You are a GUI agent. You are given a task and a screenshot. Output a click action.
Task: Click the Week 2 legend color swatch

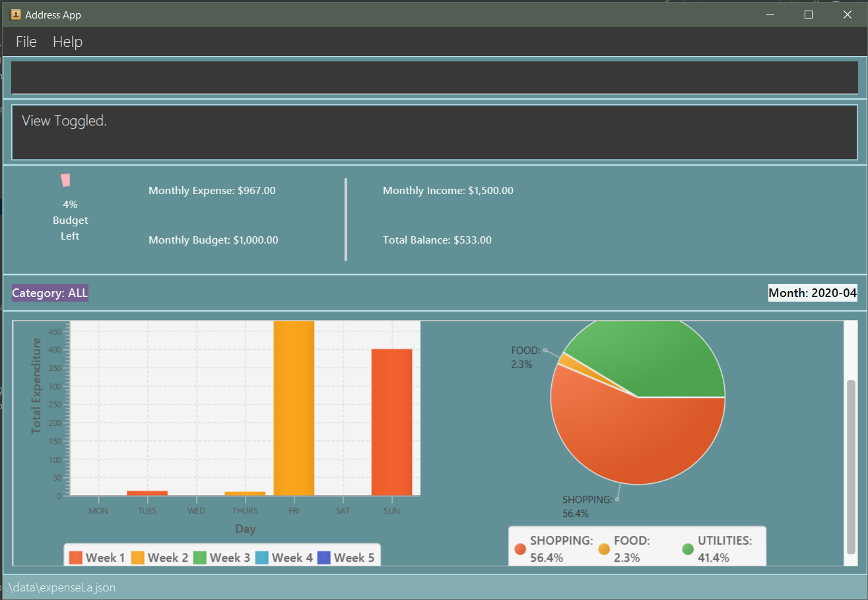(138, 558)
